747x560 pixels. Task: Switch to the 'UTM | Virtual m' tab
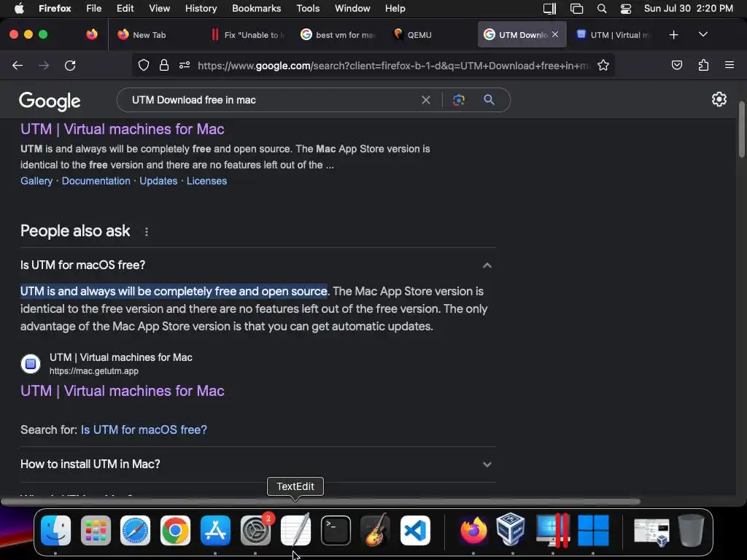614,34
